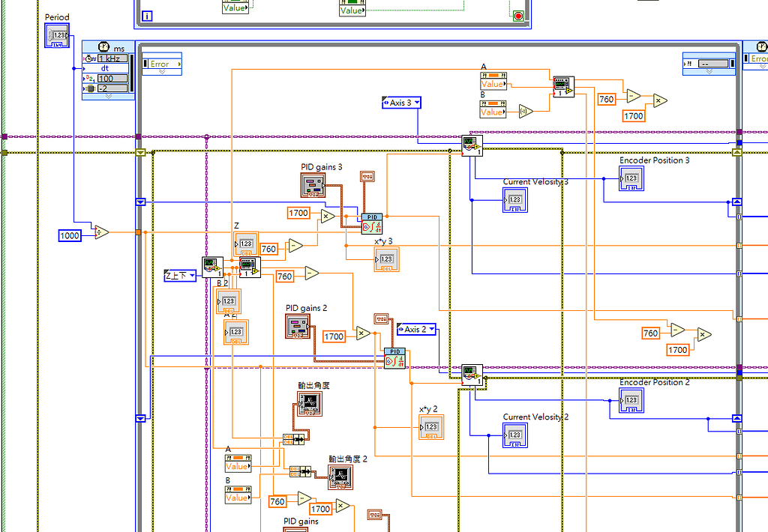Click the 輸出角度 waveform chart terminal
This screenshot has height=532, width=768.
click(310, 402)
